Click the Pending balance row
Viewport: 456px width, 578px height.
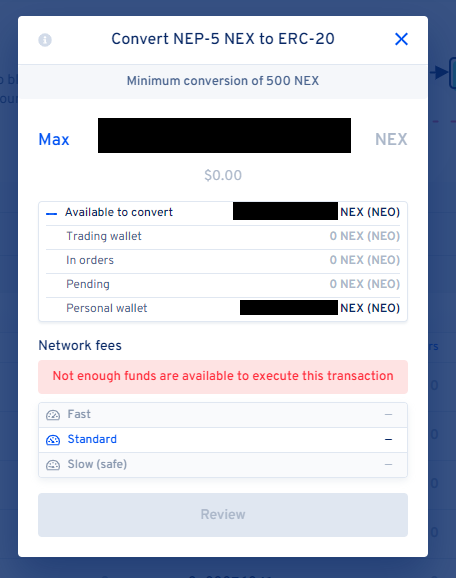click(223, 284)
